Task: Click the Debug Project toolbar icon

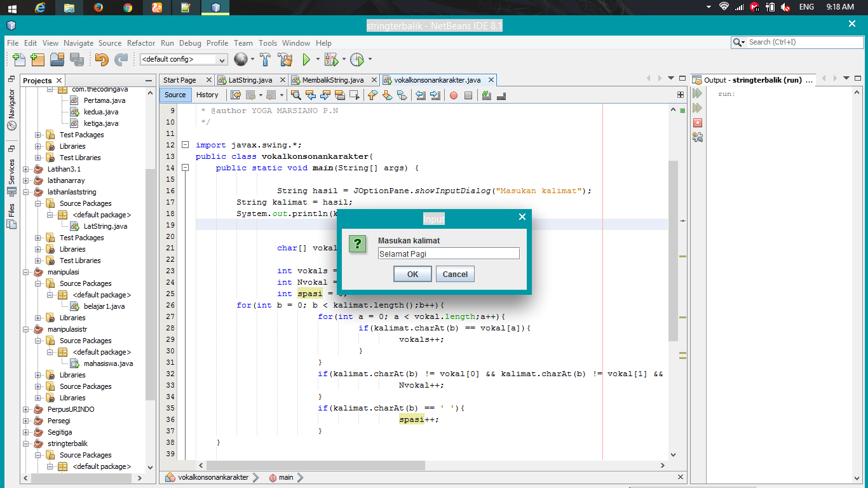Action: pos(331,60)
